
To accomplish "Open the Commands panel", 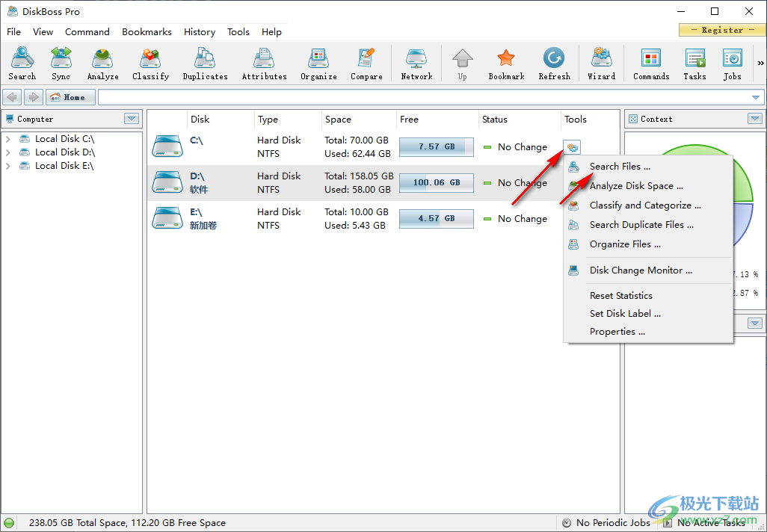I will click(x=651, y=63).
